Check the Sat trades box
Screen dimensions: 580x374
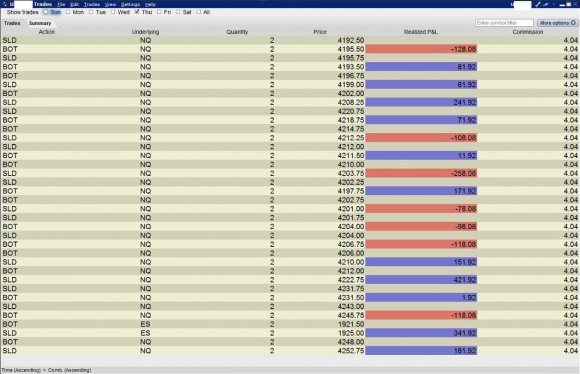pyautogui.click(x=178, y=12)
